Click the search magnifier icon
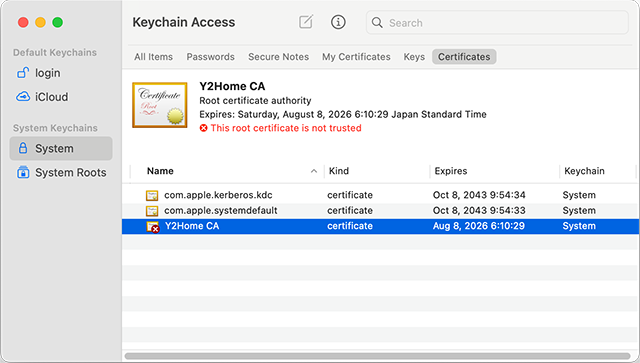 tap(377, 22)
